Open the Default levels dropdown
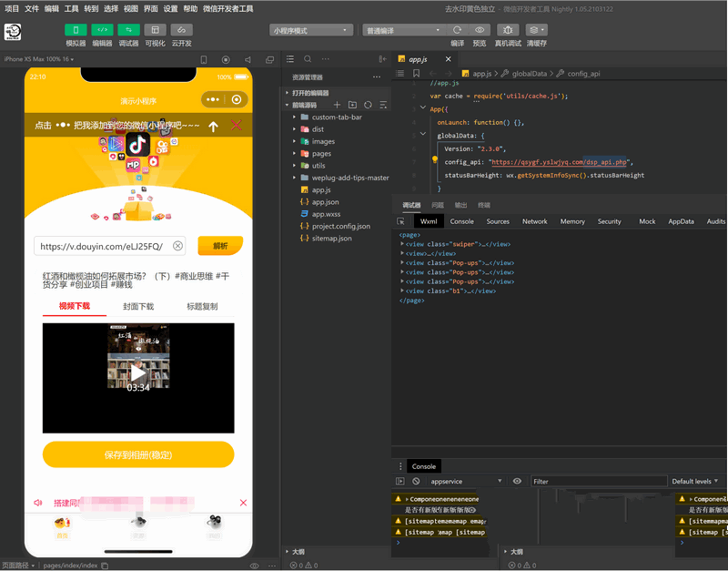728x571 pixels. point(695,481)
